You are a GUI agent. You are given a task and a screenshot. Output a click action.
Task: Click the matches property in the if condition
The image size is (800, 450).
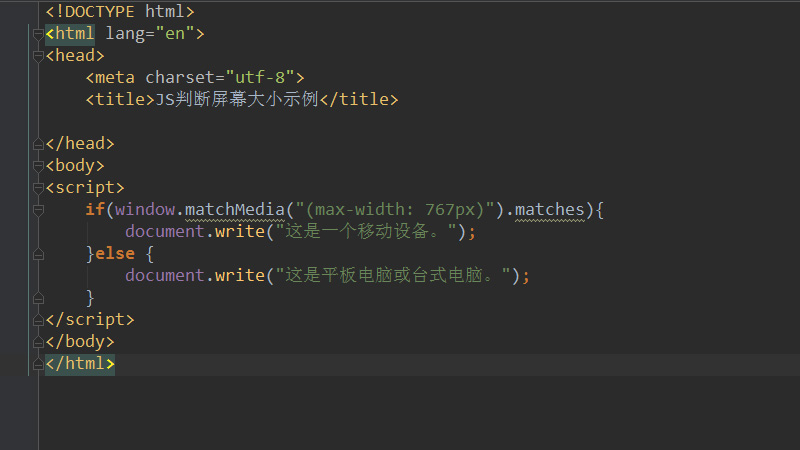[549, 210]
